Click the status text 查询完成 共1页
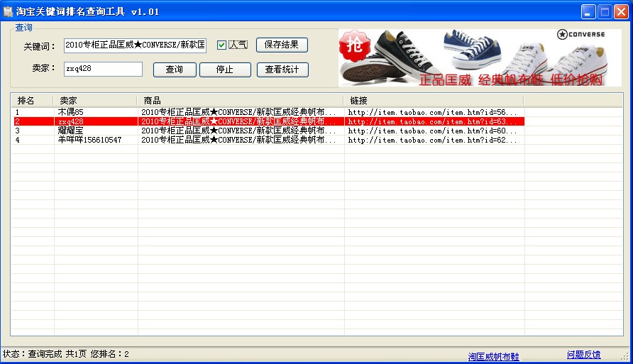The image size is (633, 364). (57, 354)
